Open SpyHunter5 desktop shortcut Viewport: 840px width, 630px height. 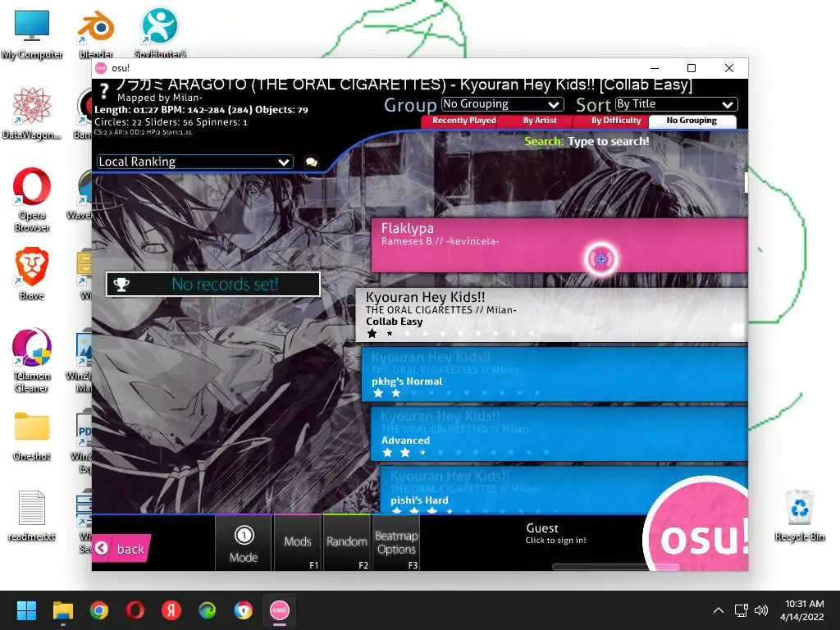click(x=160, y=33)
